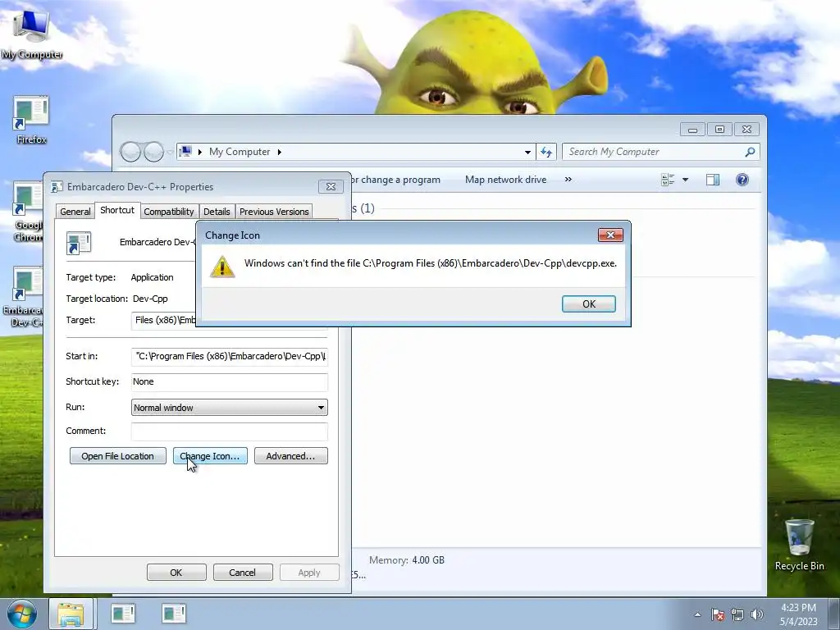Viewport: 840px width, 630px height.
Task: Click the Help question mark icon
Action: [x=742, y=180]
